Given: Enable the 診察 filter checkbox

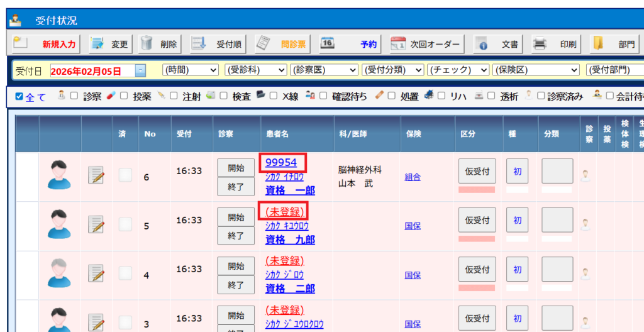Looking at the screenshot, I should pos(74,97).
